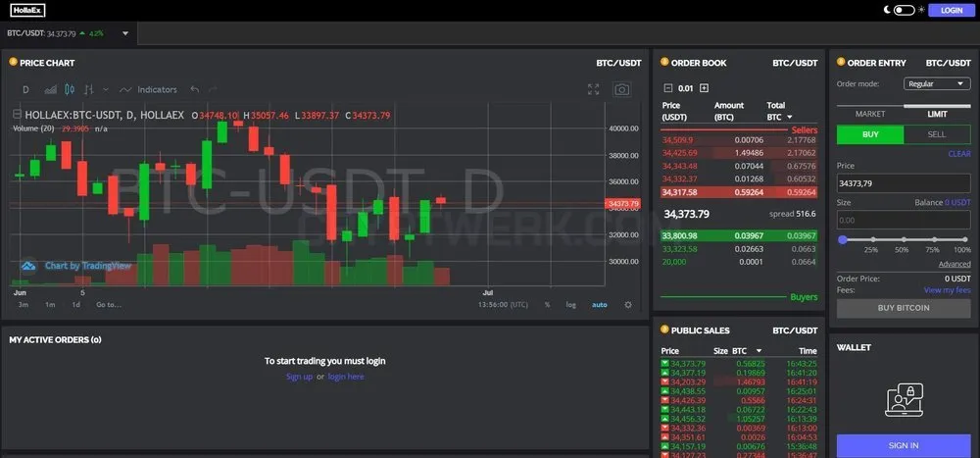Viewport: 980px width, 458px height.
Task: Set size slider to 100%
Action: point(965,239)
